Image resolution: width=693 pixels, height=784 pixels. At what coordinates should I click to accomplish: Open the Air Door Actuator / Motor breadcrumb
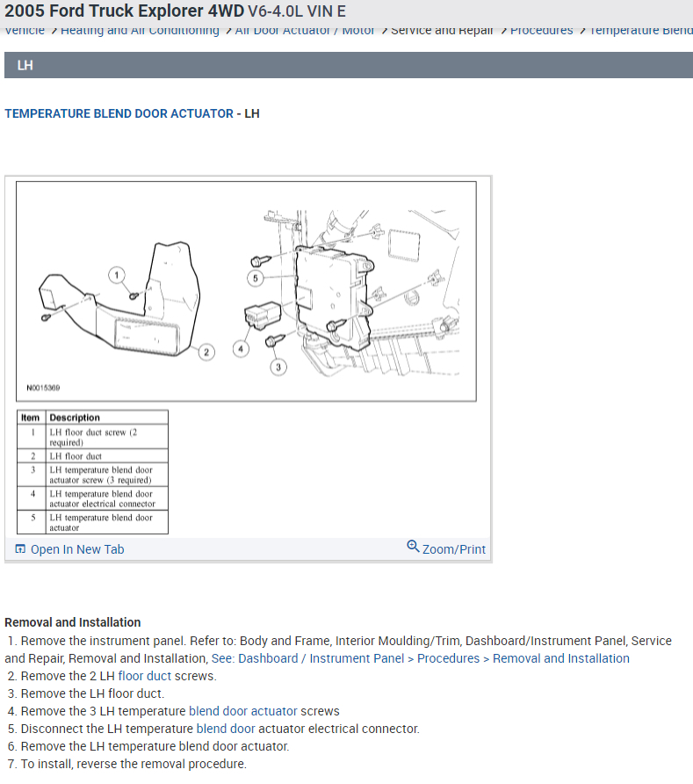pyautogui.click(x=304, y=31)
